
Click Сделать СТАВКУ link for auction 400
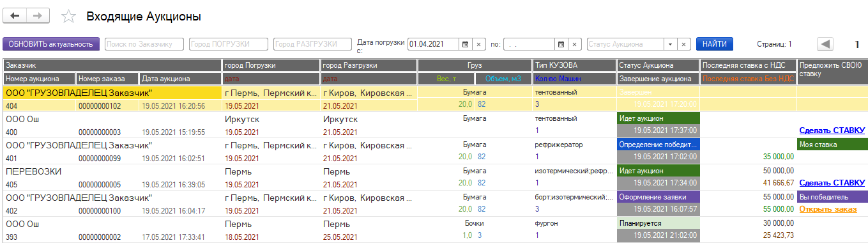(x=832, y=130)
